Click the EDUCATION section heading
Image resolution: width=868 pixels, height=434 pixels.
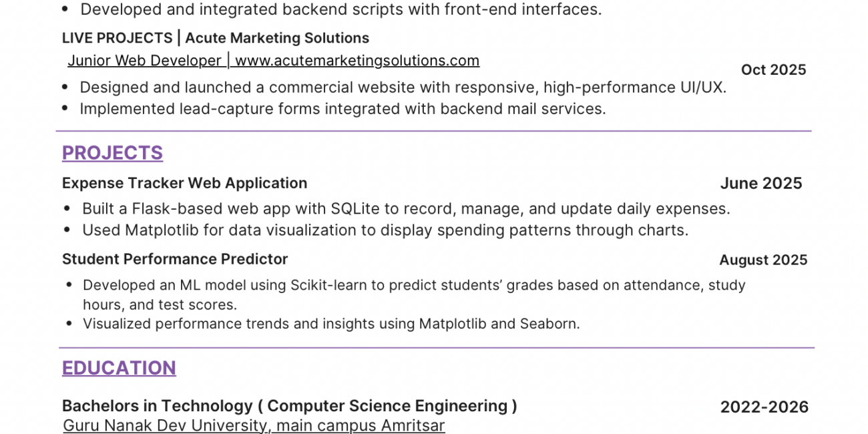click(x=119, y=368)
